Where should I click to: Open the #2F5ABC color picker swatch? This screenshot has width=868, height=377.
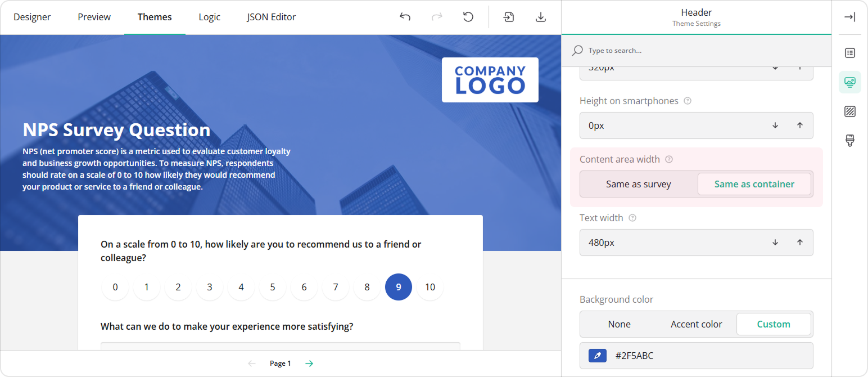coord(596,355)
